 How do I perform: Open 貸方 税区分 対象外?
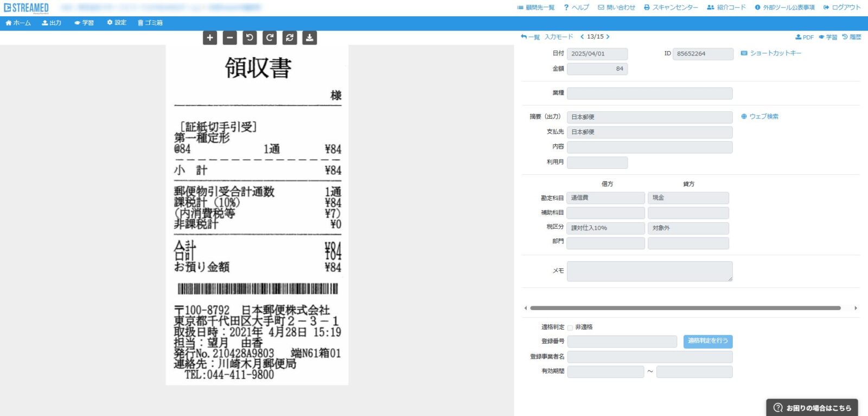click(x=688, y=228)
